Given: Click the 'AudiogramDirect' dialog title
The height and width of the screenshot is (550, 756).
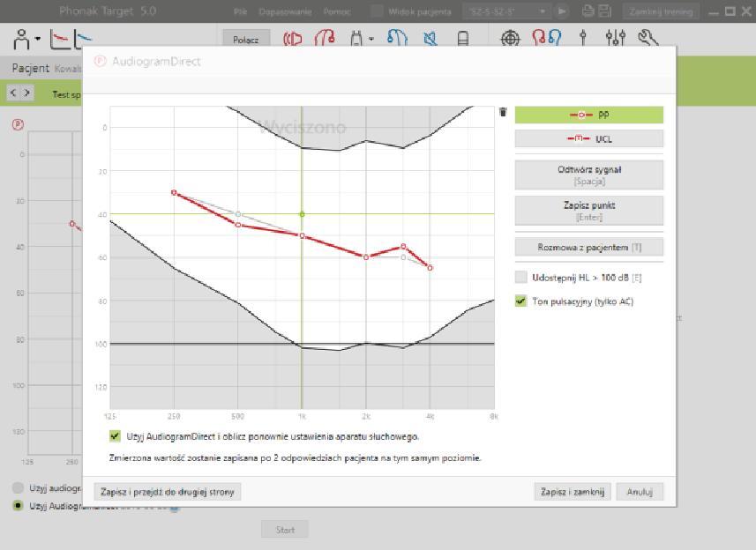Looking at the screenshot, I should pyautogui.click(x=156, y=62).
